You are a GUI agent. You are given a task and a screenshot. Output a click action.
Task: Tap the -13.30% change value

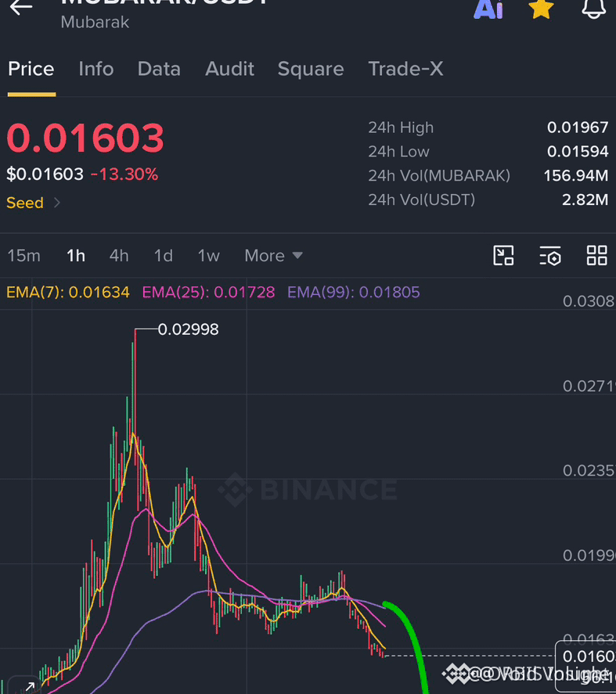(124, 174)
